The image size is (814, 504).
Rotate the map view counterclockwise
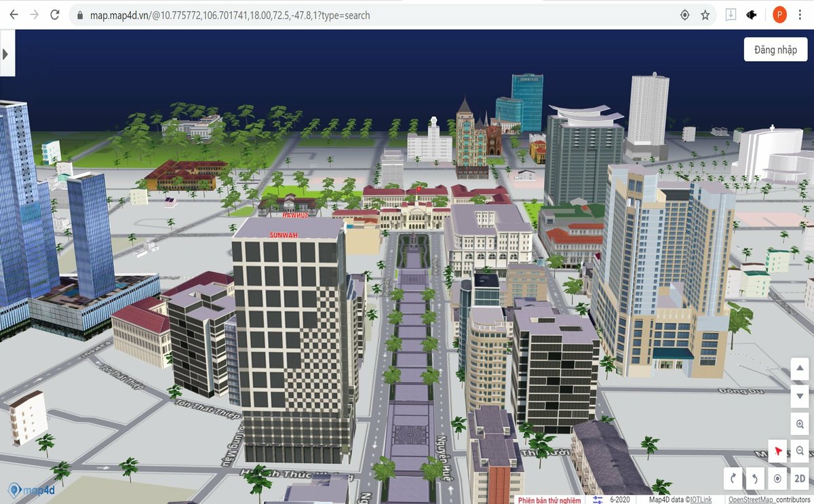pyautogui.click(x=755, y=478)
